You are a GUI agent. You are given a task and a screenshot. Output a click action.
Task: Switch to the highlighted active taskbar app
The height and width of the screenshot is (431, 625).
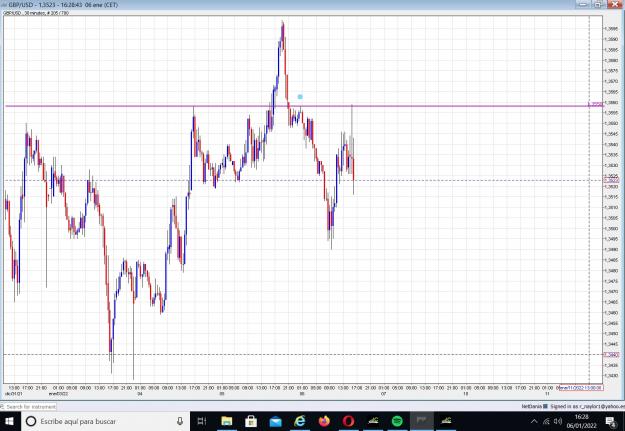click(x=422, y=421)
